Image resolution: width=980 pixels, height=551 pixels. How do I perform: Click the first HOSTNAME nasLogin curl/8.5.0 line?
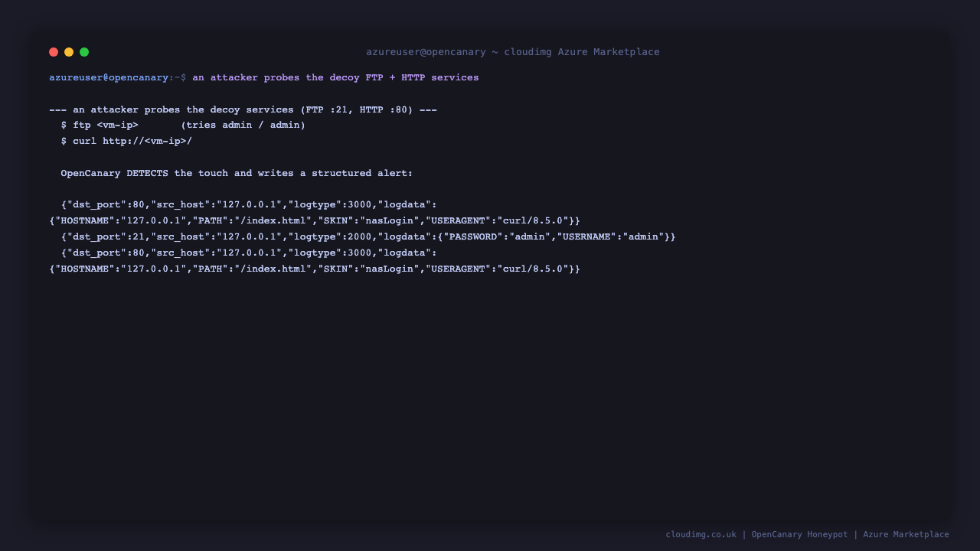(315, 220)
